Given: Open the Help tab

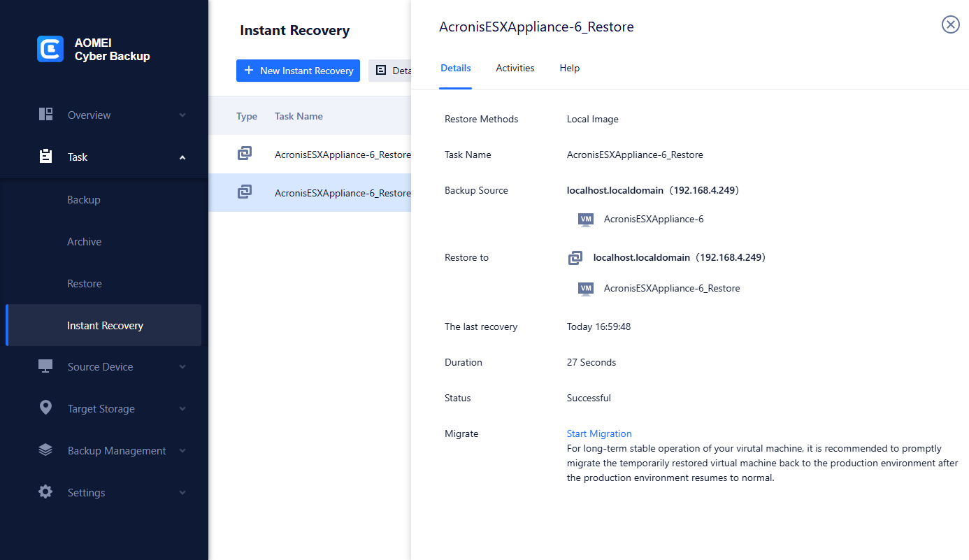Looking at the screenshot, I should (x=569, y=69).
